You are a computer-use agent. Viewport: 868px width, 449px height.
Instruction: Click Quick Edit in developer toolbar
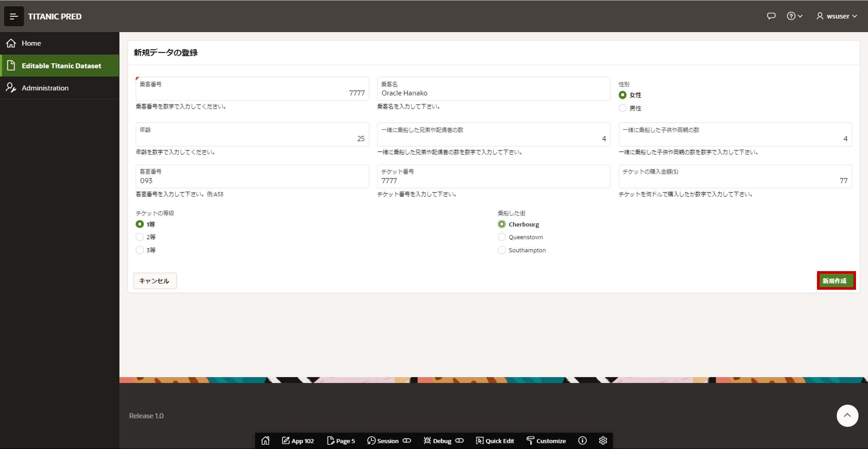pyautogui.click(x=495, y=441)
